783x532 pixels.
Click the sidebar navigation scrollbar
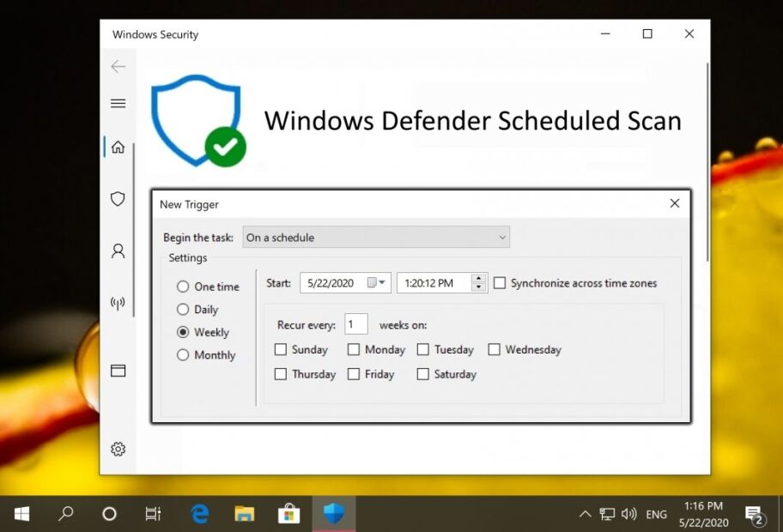134,230
